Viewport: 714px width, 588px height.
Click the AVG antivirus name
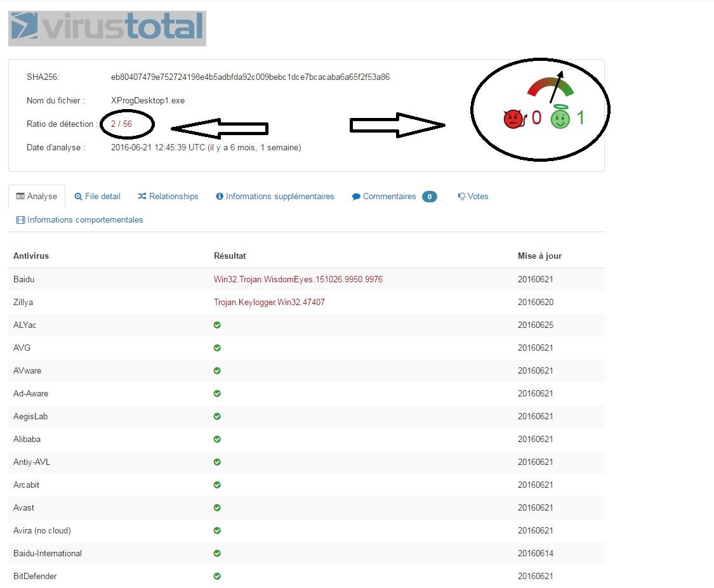pyautogui.click(x=22, y=348)
